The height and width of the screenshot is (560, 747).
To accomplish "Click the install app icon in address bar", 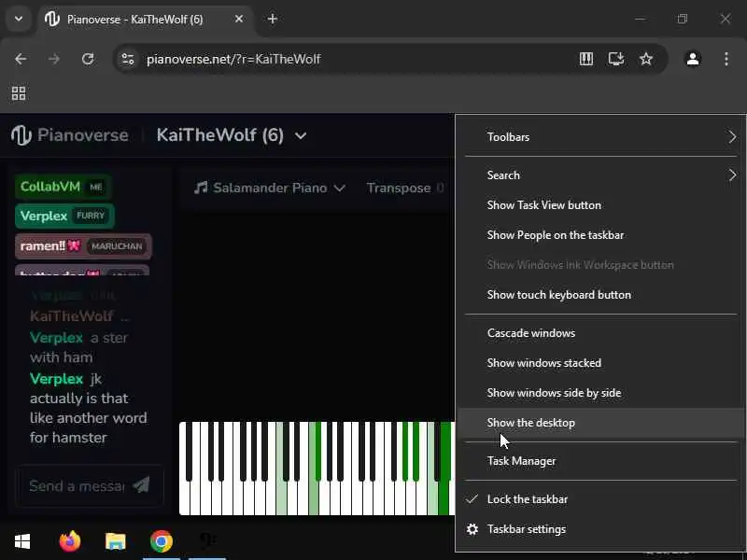I will [x=616, y=59].
